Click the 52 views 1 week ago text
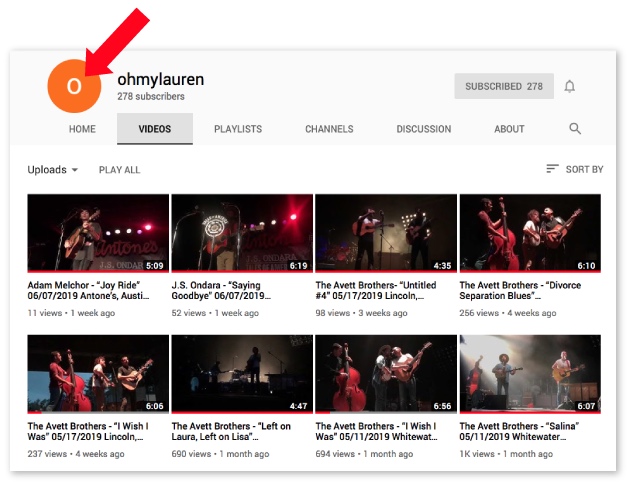 click(x=215, y=313)
